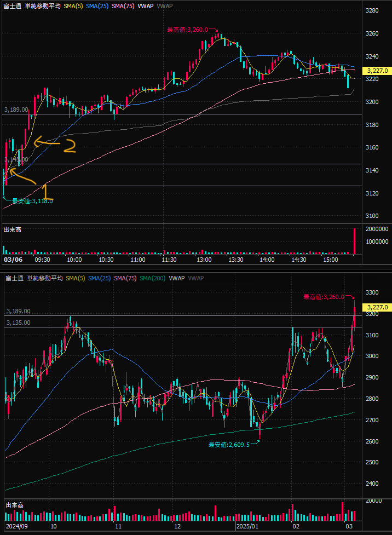
Task: Click the SMA(5) legend in the intraday chart
Action: tap(73, 6)
